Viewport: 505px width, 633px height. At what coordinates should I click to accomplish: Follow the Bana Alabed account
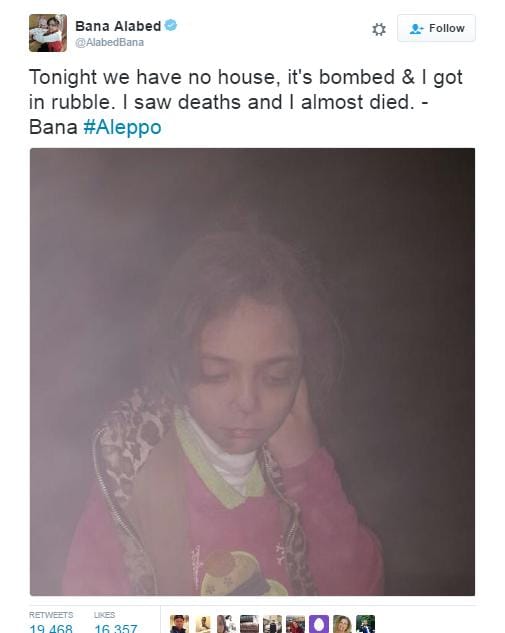pyautogui.click(x=436, y=28)
